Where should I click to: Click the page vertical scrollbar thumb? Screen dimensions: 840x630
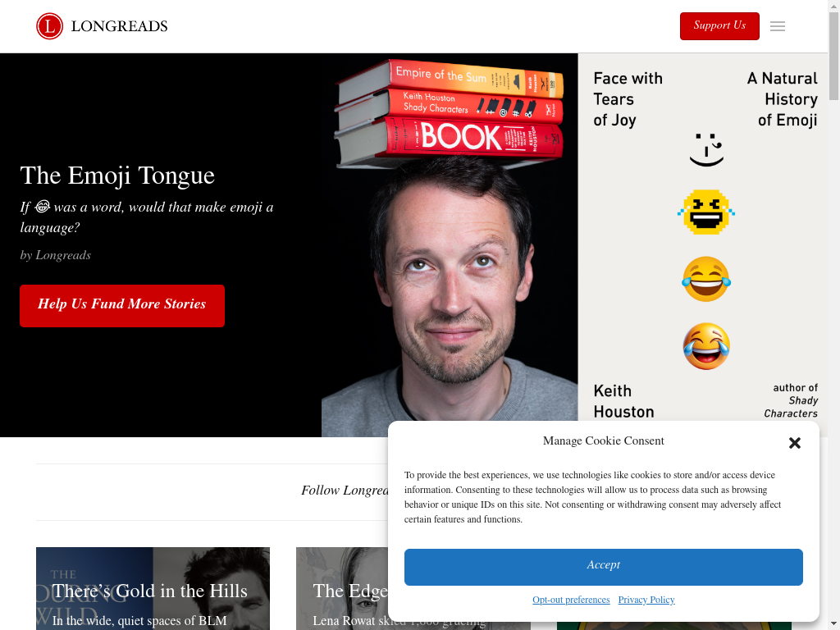(833, 57)
